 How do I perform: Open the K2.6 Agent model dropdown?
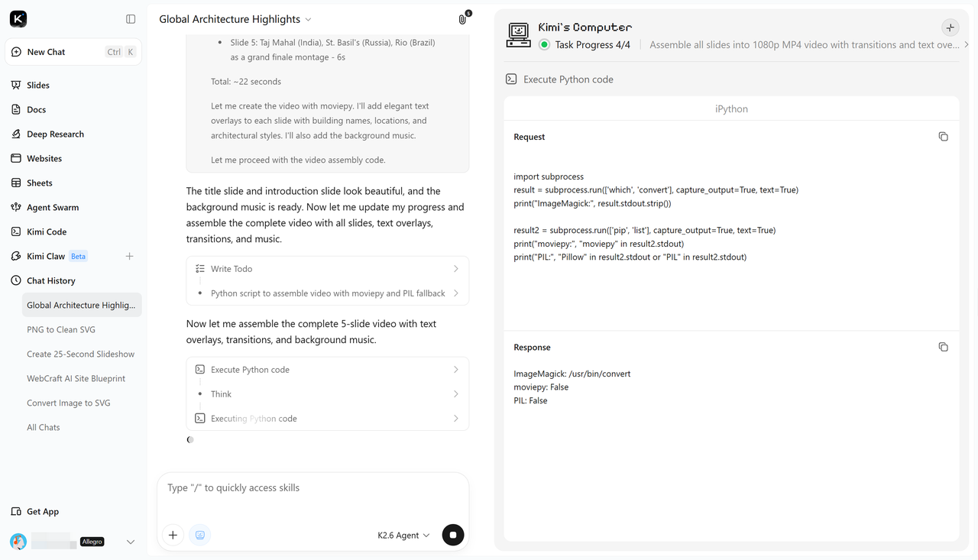403,535
